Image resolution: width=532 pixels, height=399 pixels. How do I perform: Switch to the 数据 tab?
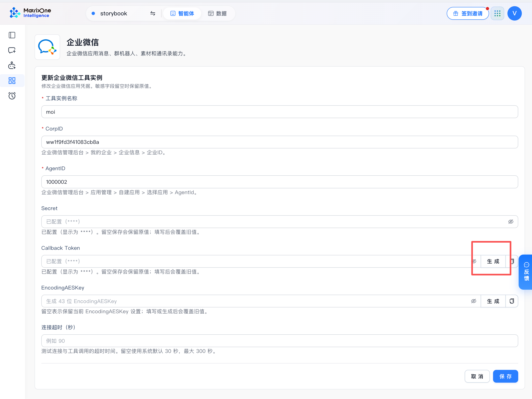point(217,13)
